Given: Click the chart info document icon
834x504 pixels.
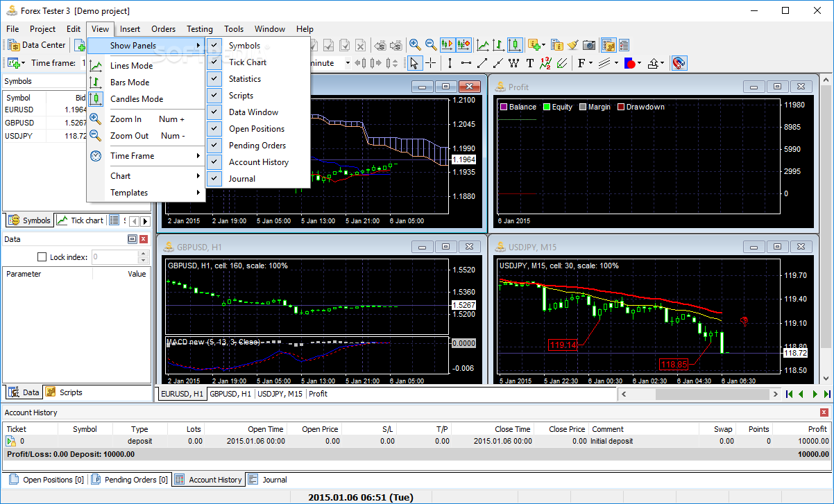Looking at the screenshot, I should click(x=557, y=45).
